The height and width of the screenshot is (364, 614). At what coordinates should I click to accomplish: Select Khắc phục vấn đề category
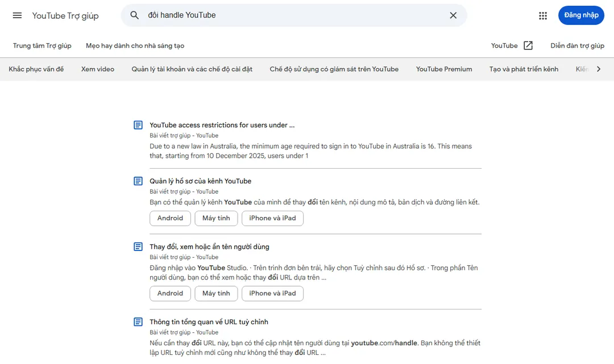click(36, 69)
